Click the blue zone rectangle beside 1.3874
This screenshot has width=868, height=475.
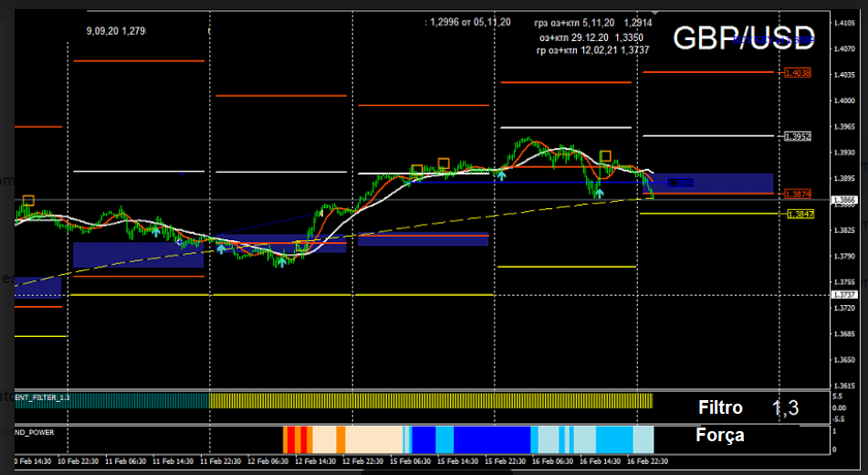[712, 183]
